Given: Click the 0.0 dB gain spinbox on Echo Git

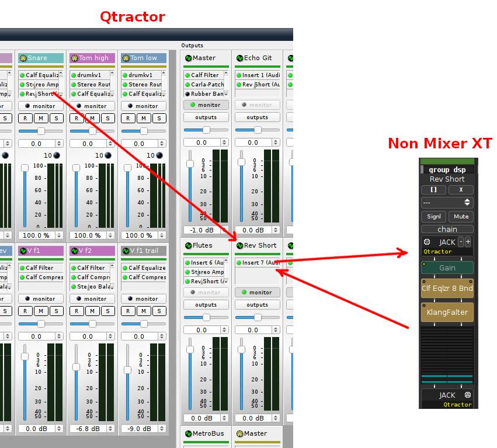Looking at the screenshot, I should (x=258, y=230).
